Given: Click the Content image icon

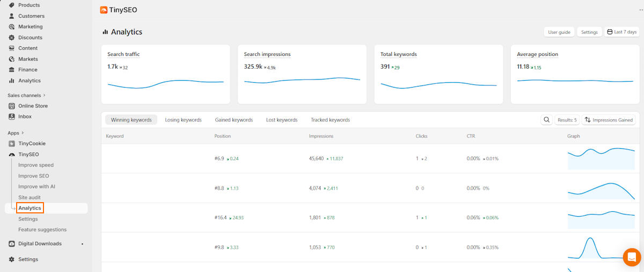Looking at the screenshot, I should point(12,48).
